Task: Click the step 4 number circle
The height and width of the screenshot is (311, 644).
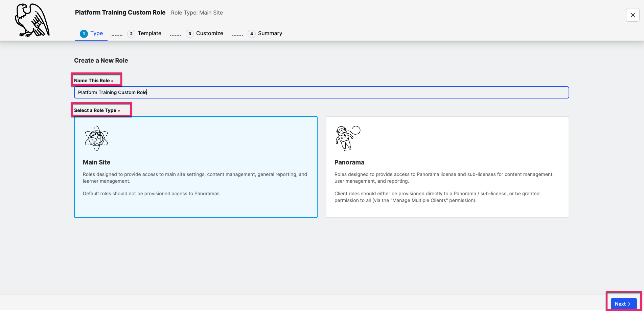Action: click(252, 34)
